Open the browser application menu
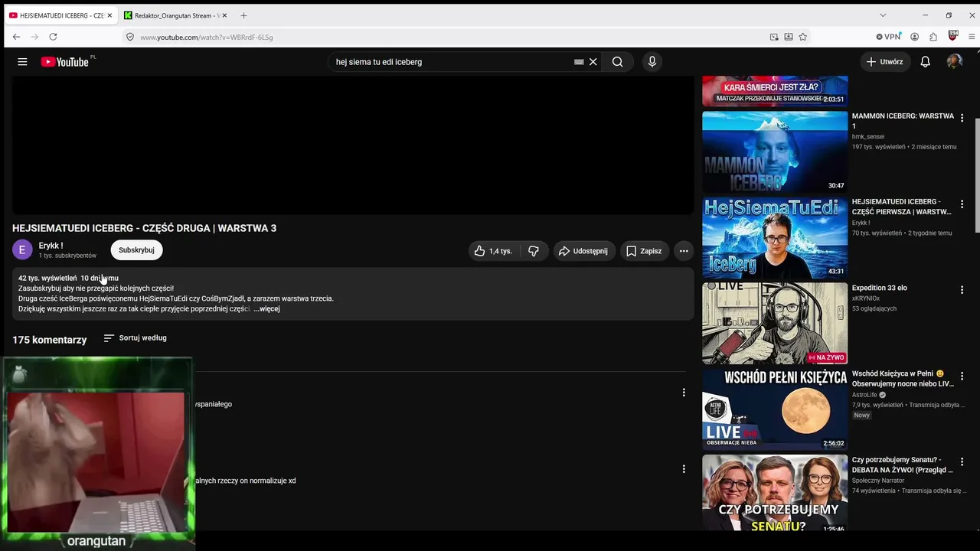 pyautogui.click(x=972, y=37)
